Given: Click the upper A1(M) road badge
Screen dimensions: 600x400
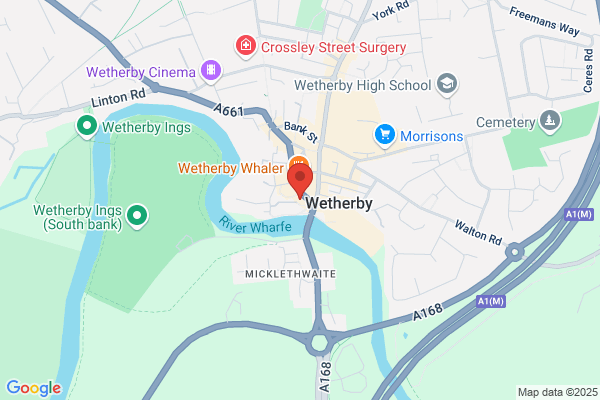Looking at the screenshot, I should (x=579, y=214).
